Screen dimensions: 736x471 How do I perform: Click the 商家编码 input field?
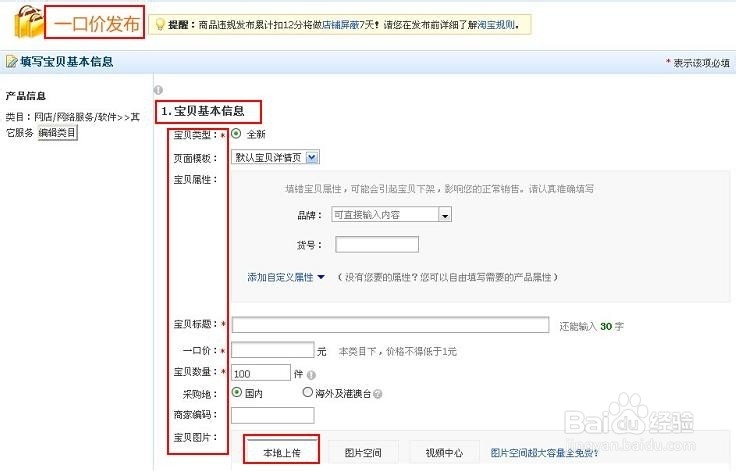click(x=272, y=415)
